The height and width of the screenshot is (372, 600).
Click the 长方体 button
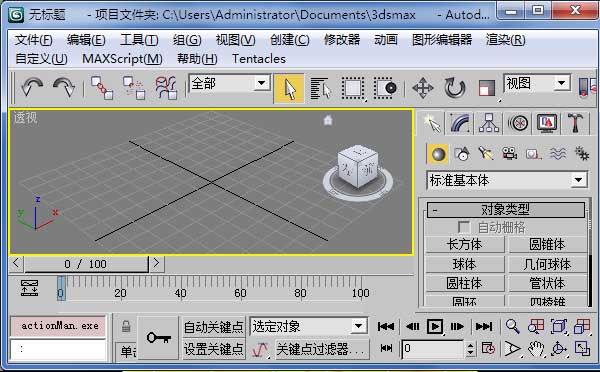click(x=465, y=245)
